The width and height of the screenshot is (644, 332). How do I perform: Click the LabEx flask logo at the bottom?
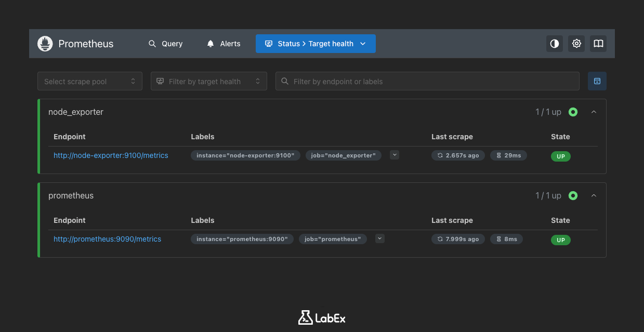click(x=306, y=317)
